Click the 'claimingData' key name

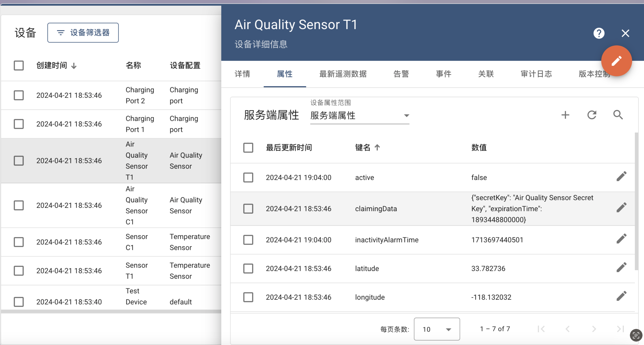376,209
